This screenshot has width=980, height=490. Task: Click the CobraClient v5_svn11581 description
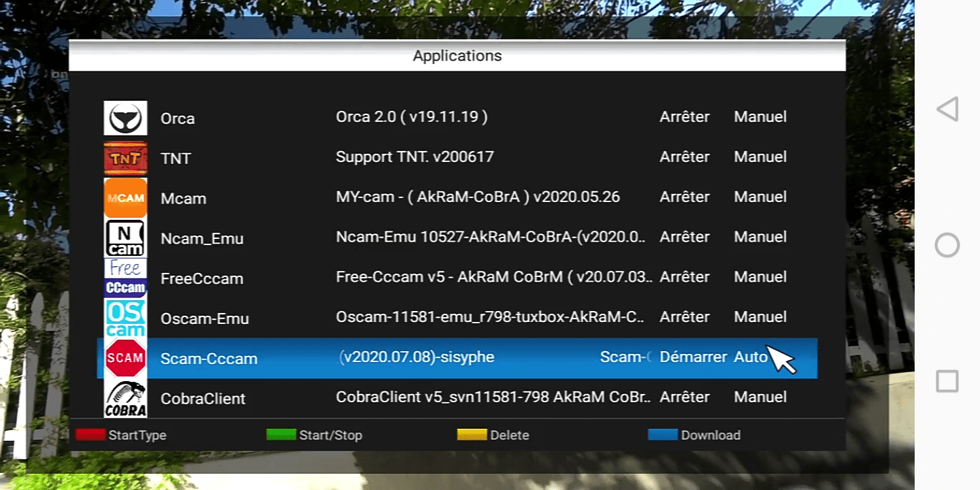tap(493, 397)
